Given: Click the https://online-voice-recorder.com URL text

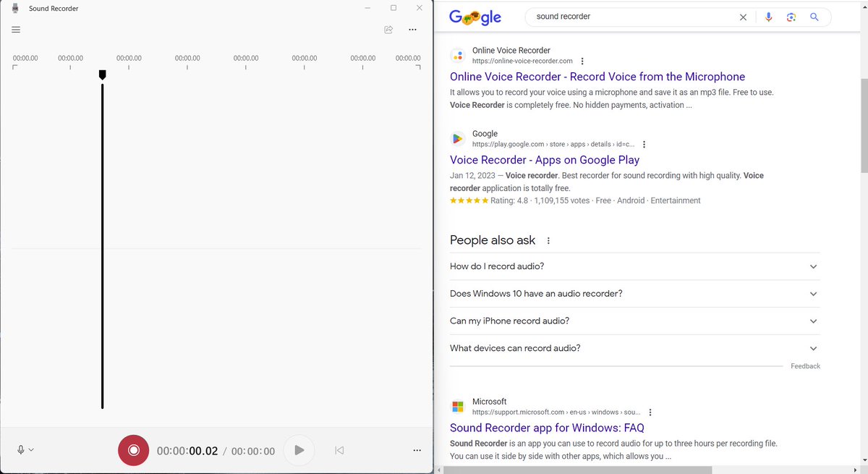Looking at the screenshot, I should coord(522,61).
